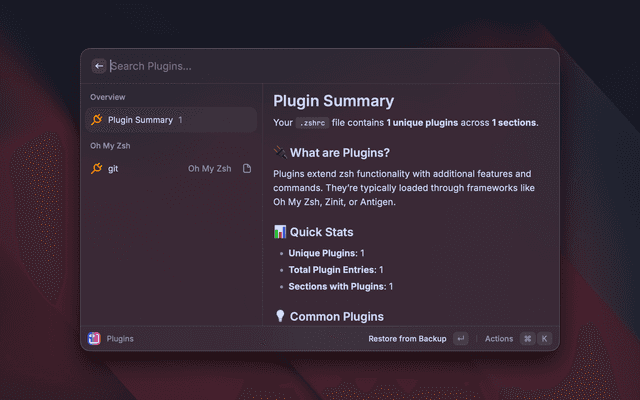Click the Common Plugins lightbulb icon

(x=280, y=317)
